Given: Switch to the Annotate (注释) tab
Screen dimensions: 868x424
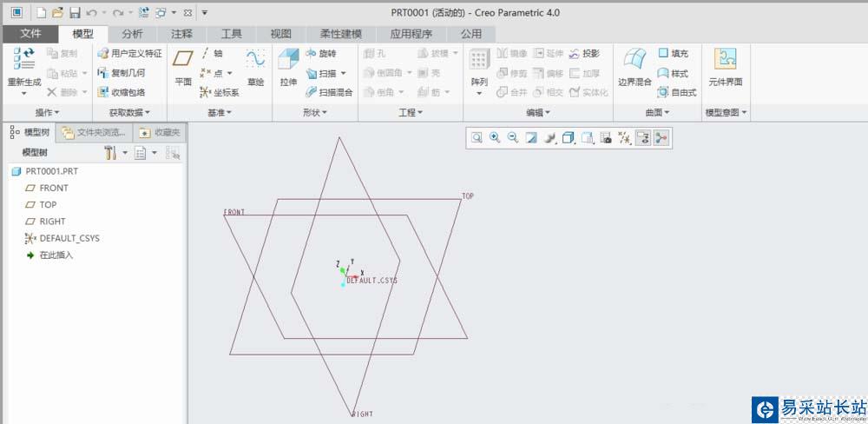Looking at the screenshot, I should (181, 34).
